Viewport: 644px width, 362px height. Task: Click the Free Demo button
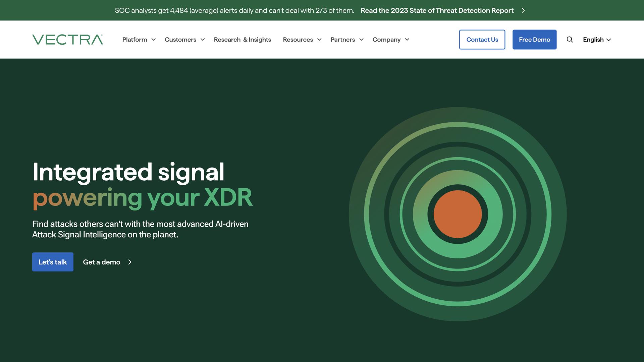click(534, 40)
